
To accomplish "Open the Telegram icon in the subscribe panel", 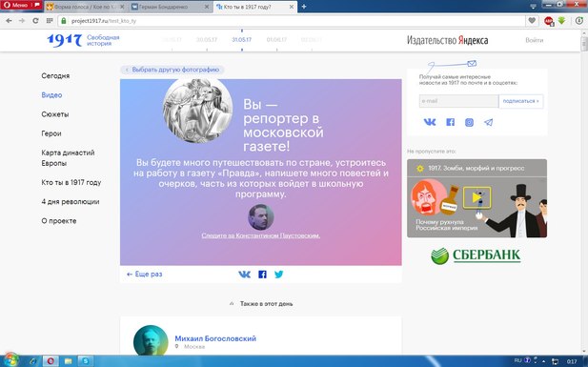I will tap(488, 122).
